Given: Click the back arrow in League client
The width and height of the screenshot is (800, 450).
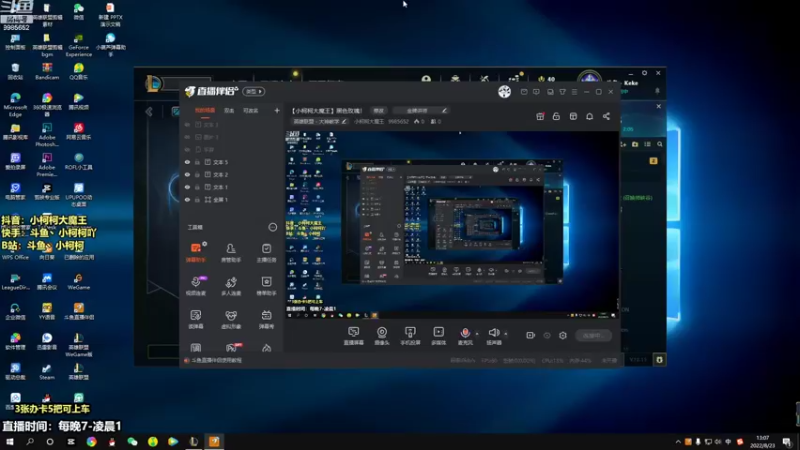Looking at the screenshot, I should point(149,112).
